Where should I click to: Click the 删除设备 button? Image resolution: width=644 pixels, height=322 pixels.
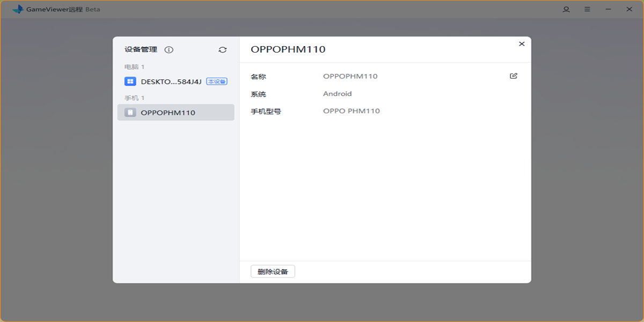[x=273, y=272]
